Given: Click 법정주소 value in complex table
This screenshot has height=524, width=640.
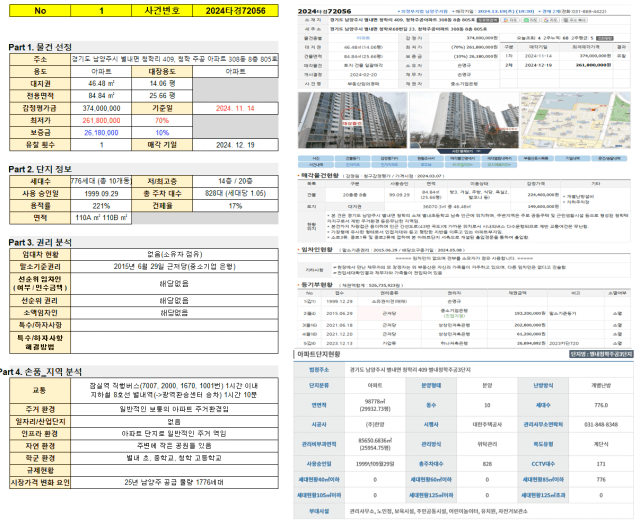Looking at the screenshot, I should coord(410,370).
